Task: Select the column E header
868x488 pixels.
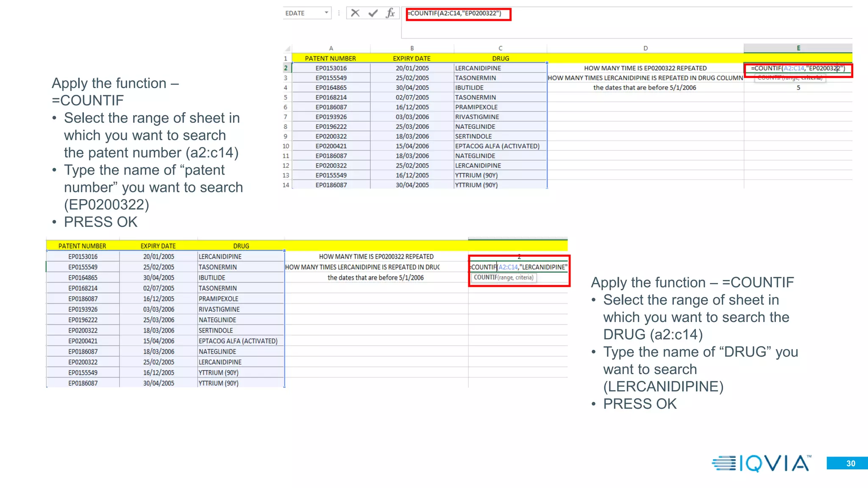Action: click(798, 48)
